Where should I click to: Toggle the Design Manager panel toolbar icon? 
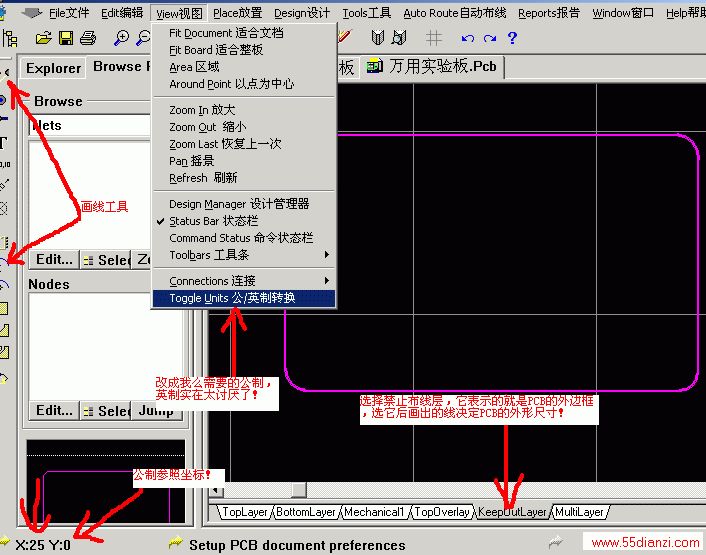coord(10,39)
